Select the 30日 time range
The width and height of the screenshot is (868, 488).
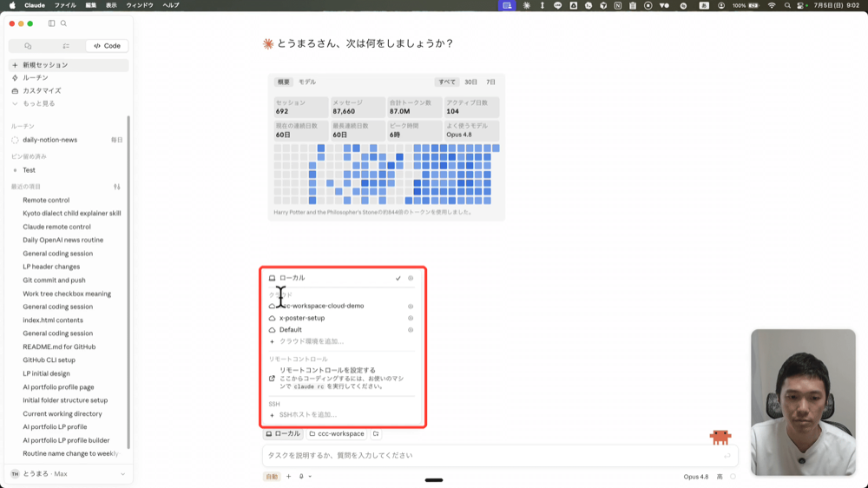[470, 82]
